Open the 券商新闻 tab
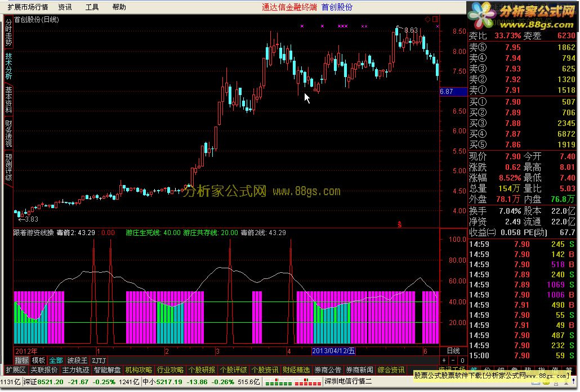This screenshot has width=580, height=392. tap(359, 370)
